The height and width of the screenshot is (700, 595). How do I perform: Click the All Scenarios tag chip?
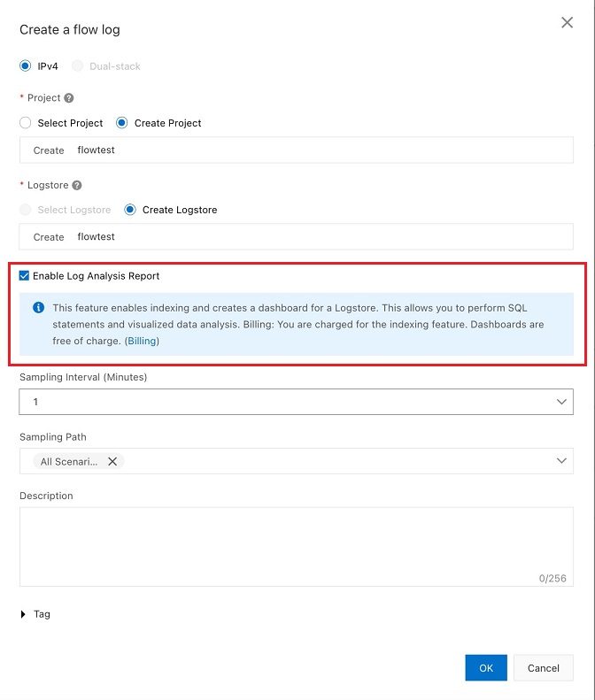click(69, 461)
